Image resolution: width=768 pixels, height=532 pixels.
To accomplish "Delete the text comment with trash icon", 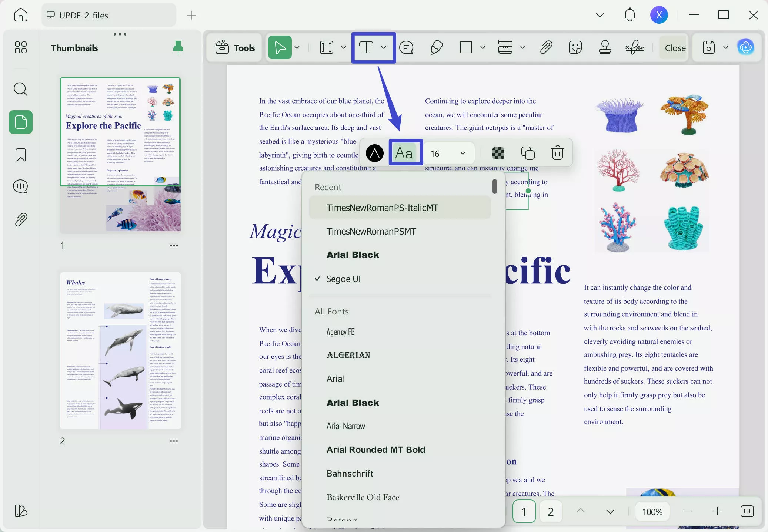I will click(x=557, y=153).
